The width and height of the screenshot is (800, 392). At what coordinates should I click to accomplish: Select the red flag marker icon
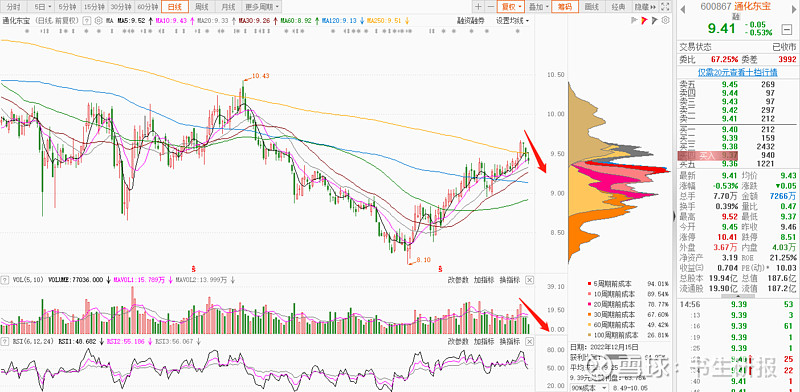[644, 20]
